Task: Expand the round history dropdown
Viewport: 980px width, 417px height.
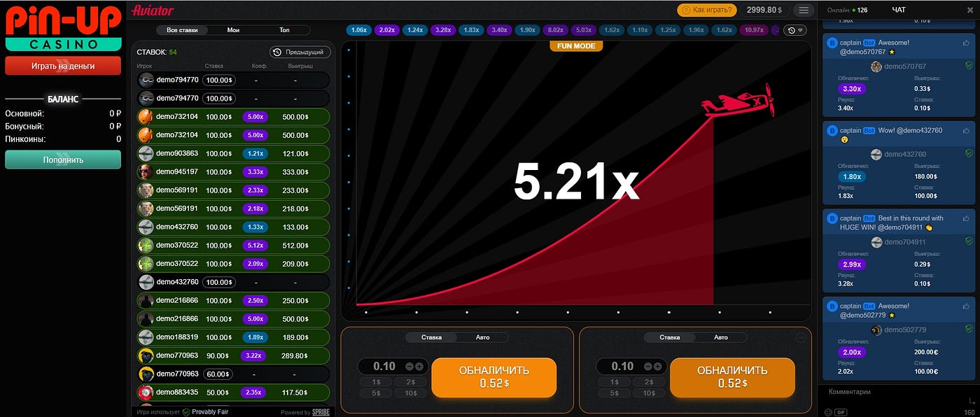Action: click(794, 30)
